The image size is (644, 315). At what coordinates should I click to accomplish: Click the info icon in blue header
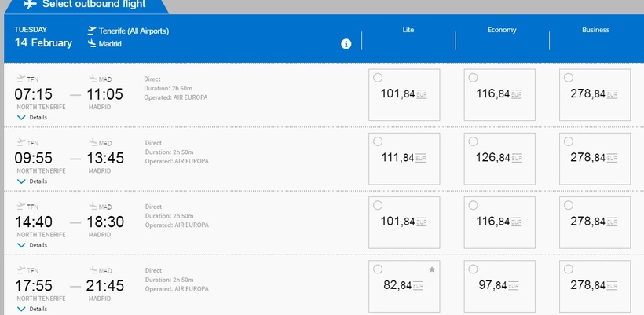[x=346, y=44]
